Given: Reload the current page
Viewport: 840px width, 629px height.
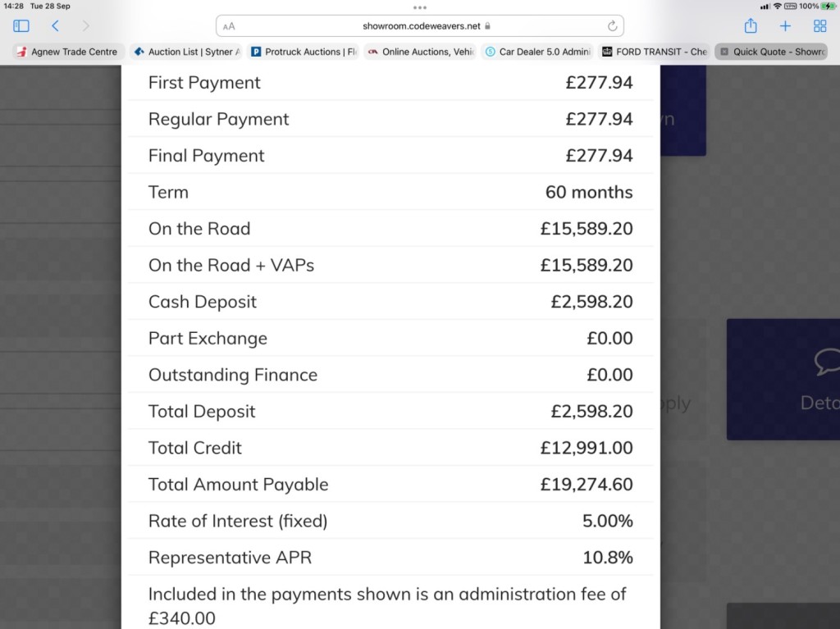Looking at the screenshot, I should click(612, 26).
